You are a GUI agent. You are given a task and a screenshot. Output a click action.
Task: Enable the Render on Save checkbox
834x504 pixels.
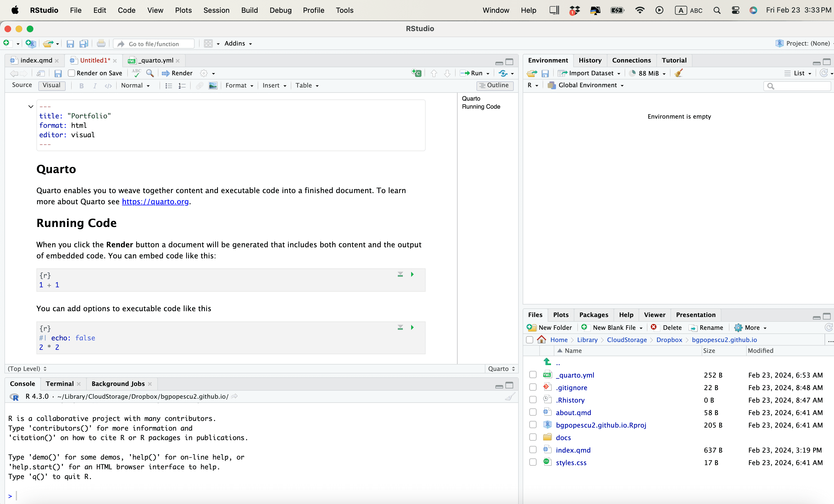click(71, 73)
